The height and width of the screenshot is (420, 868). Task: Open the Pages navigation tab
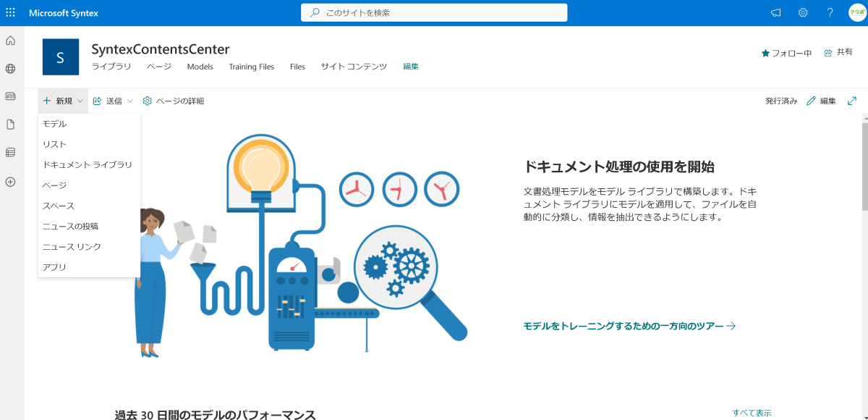tap(159, 67)
